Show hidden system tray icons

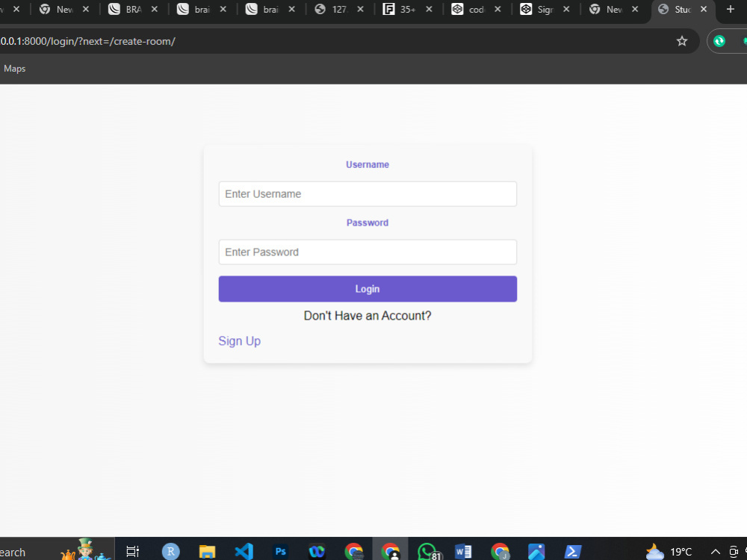click(x=716, y=552)
